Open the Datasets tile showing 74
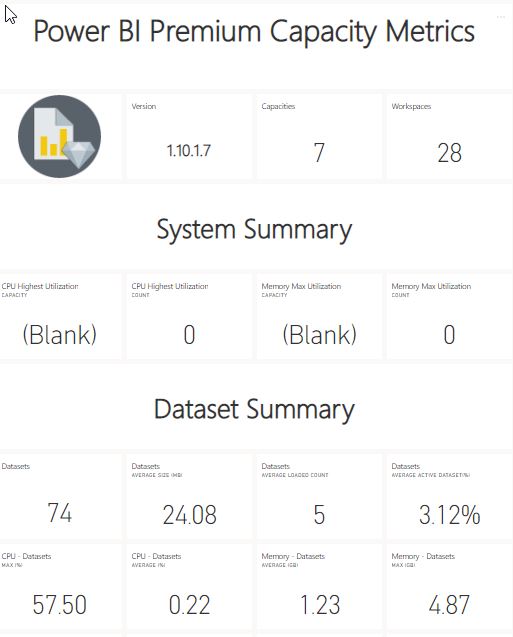This screenshot has height=637, width=513. pyautogui.click(x=60, y=496)
